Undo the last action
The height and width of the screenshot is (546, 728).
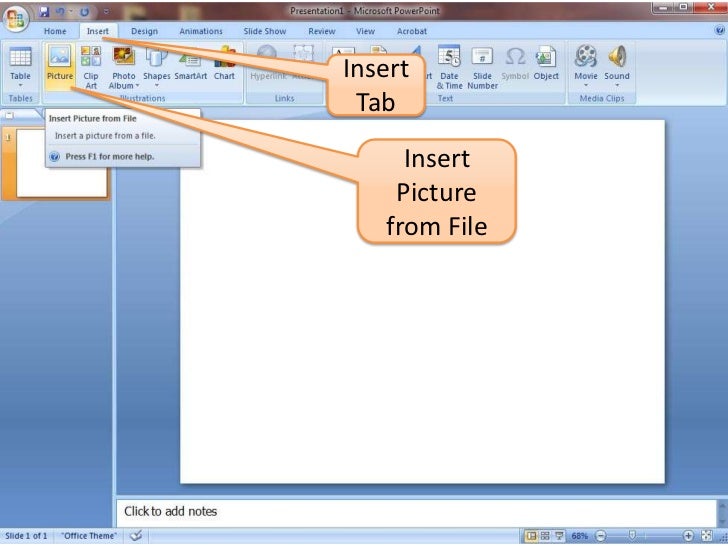pyautogui.click(x=60, y=12)
